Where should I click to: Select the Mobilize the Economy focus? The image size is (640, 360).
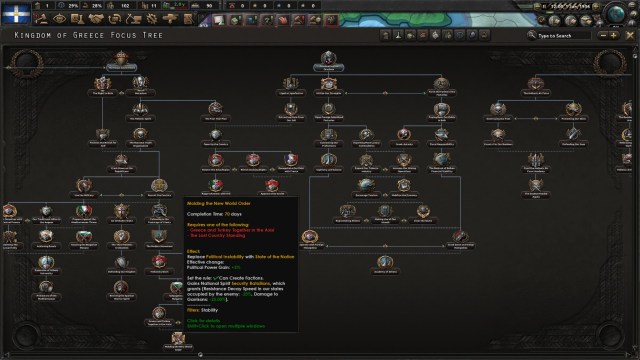pos(404,189)
